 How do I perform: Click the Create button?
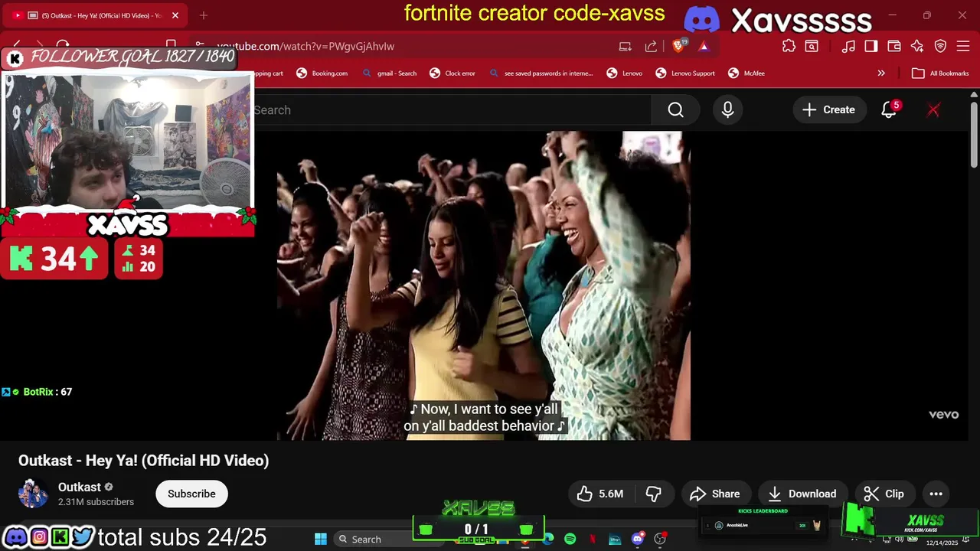pyautogui.click(x=828, y=110)
